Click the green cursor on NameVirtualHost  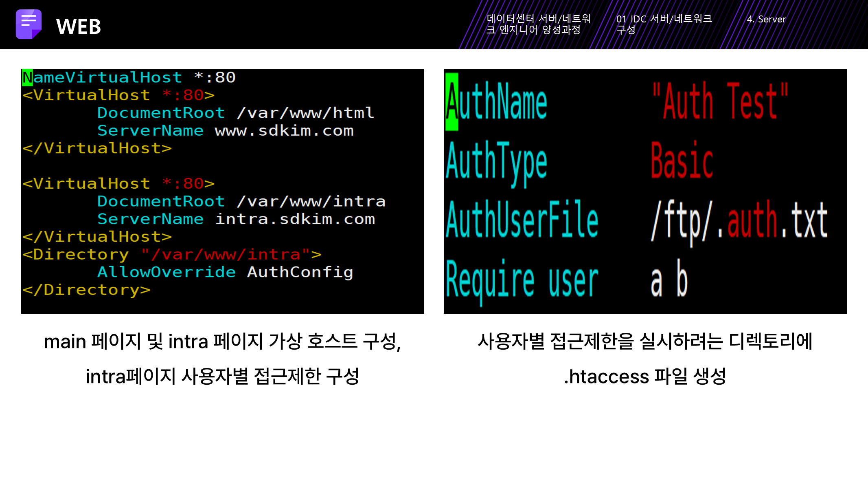(27, 77)
